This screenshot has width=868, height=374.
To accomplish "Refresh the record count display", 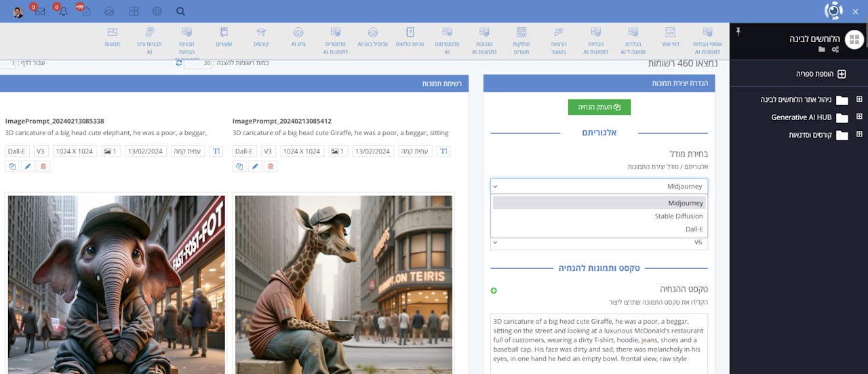I will pos(179,63).
